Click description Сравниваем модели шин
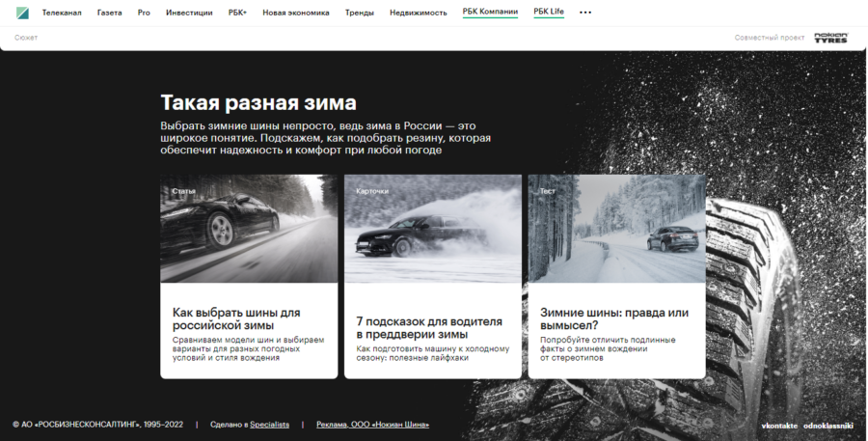The width and height of the screenshot is (868, 441). click(x=248, y=349)
